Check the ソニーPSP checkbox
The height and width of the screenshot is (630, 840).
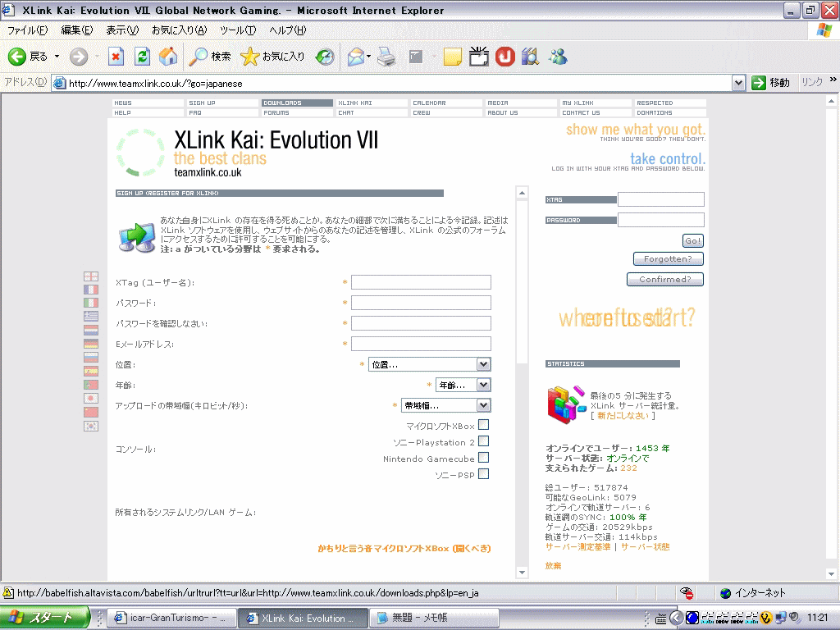[x=483, y=474]
